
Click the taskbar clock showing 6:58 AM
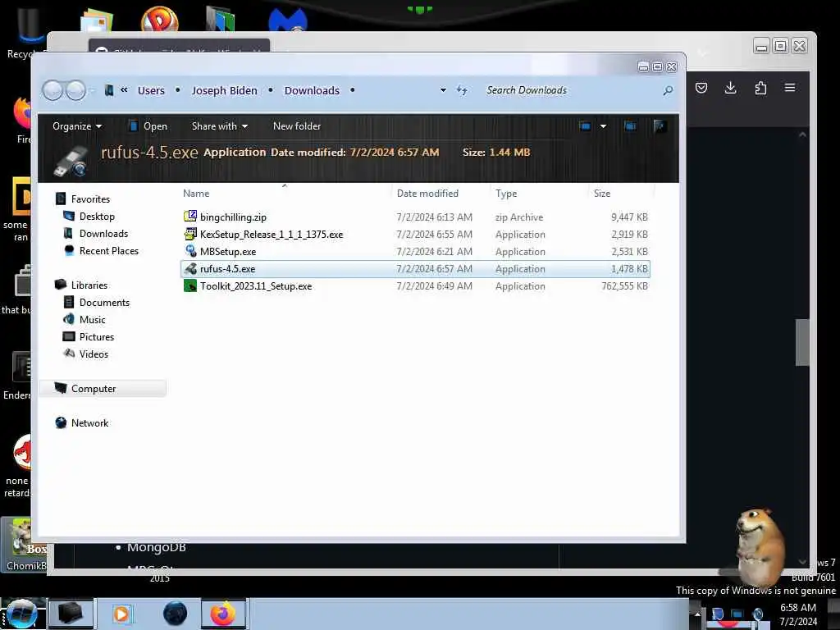pos(797,608)
